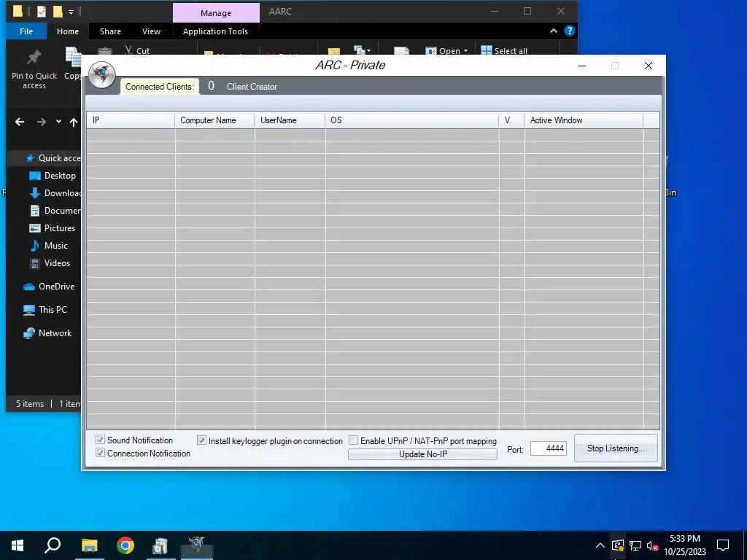Click the Properties icon in the Explorer title bar
The height and width of the screenshot is (560, 747).
pyautogui.click(x=42, y=11)
